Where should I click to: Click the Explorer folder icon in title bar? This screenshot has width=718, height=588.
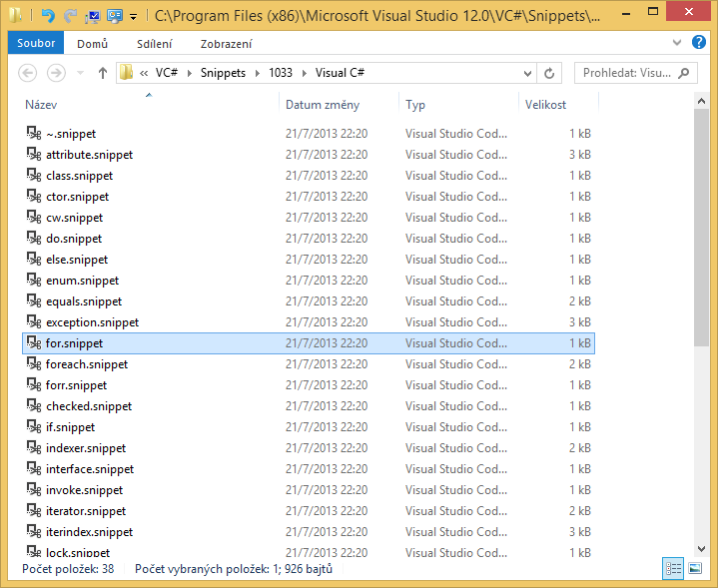point(15,16)
